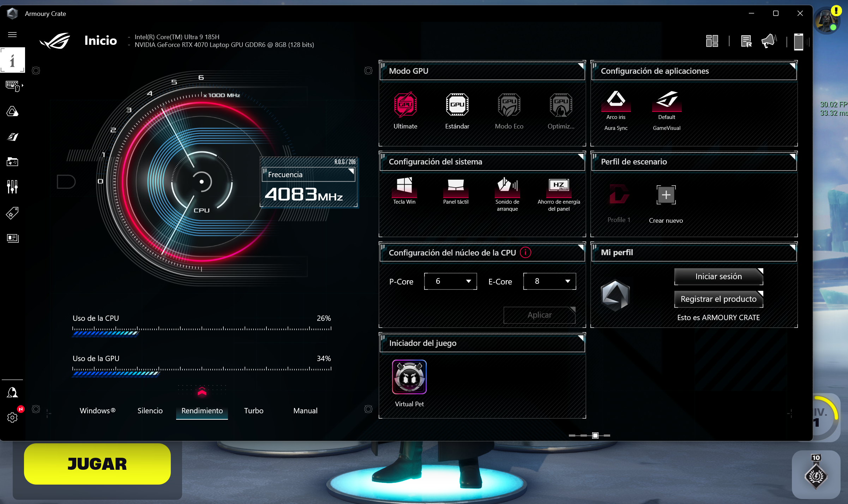Click the red up chevron above modes

tap(202, 391)
